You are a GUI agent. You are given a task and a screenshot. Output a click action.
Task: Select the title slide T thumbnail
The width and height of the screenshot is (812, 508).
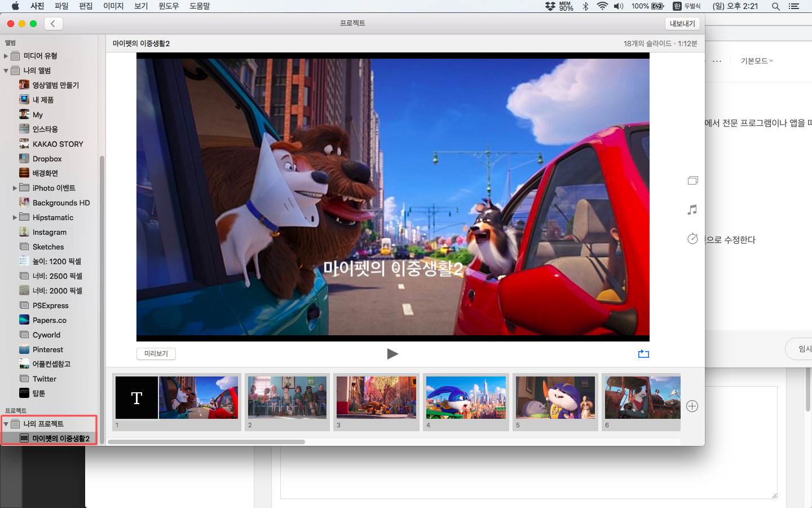pos(136,398)
